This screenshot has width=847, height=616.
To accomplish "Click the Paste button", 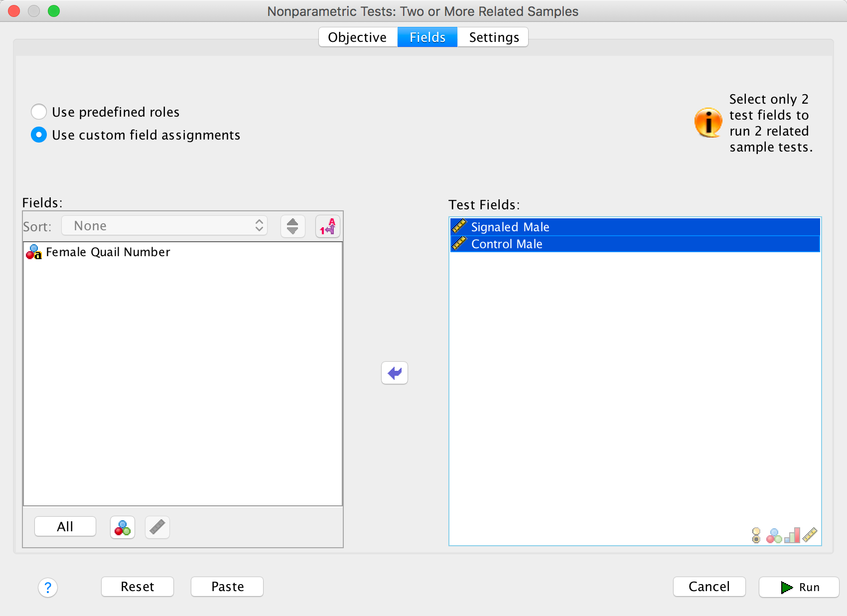I will [227, 587].
